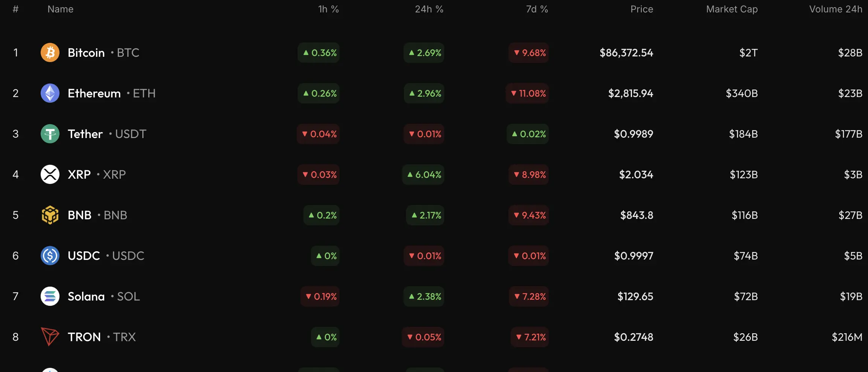Click the XRP logo icon
The width and height of the screenshot is (868, 372).
50,175
